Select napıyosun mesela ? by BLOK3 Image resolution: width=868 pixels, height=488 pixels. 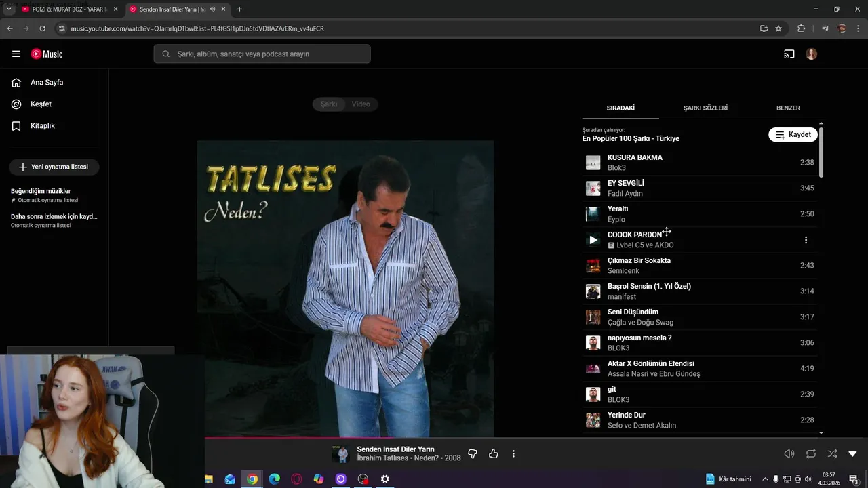pos(700,343)
